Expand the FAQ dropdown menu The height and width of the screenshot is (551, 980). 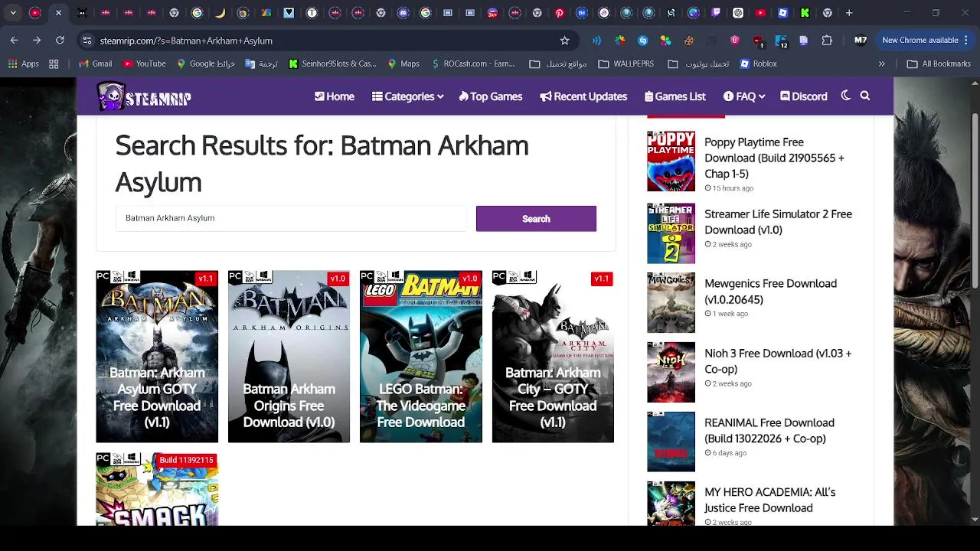click(744, 96)
